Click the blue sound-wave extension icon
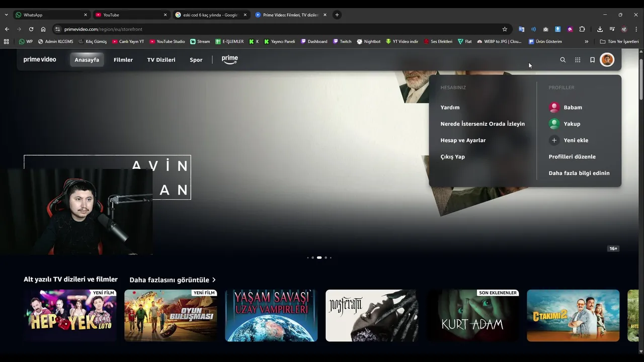The image size is (644, 362). click(533, 29)
